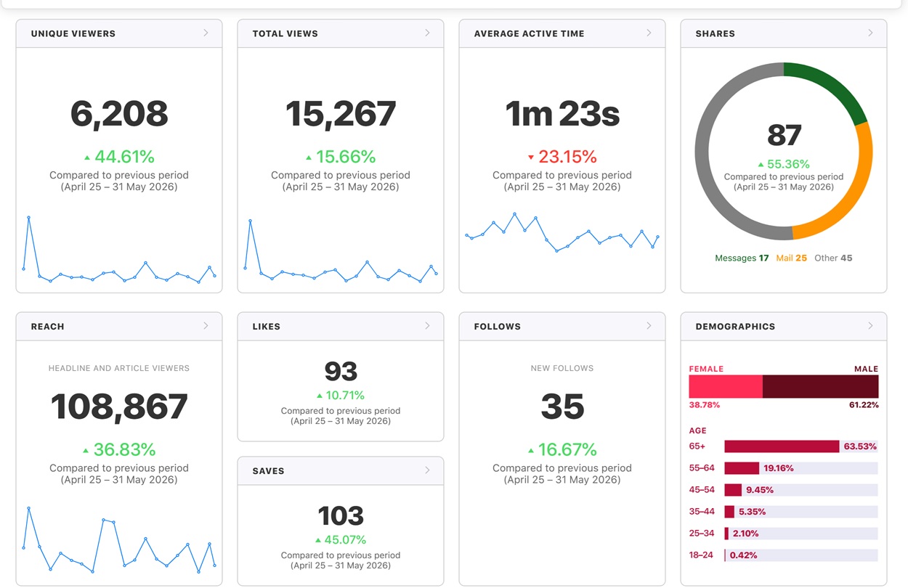
Task: Click the Other 45 legend label
Action: [x=833, y=258]
